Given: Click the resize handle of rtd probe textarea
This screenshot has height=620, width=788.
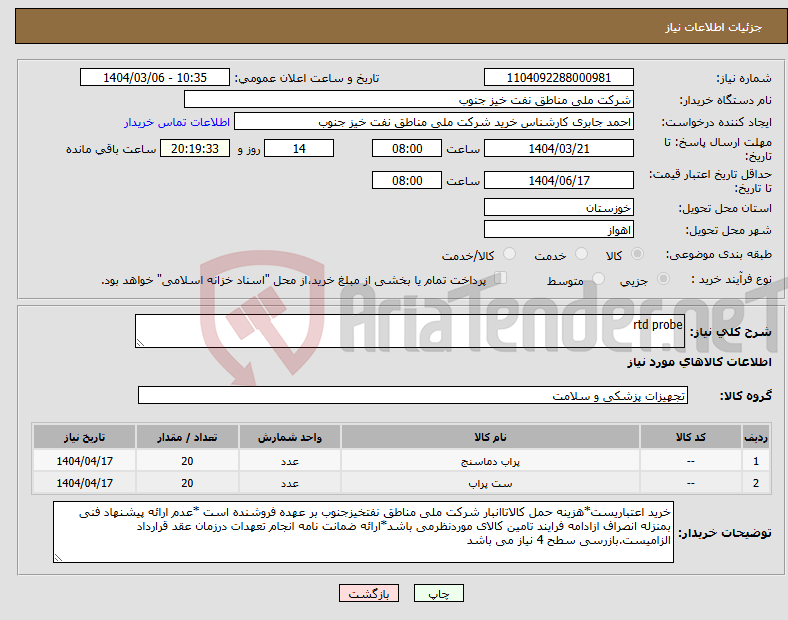Looking at the screenshot, I should (140, 343).
